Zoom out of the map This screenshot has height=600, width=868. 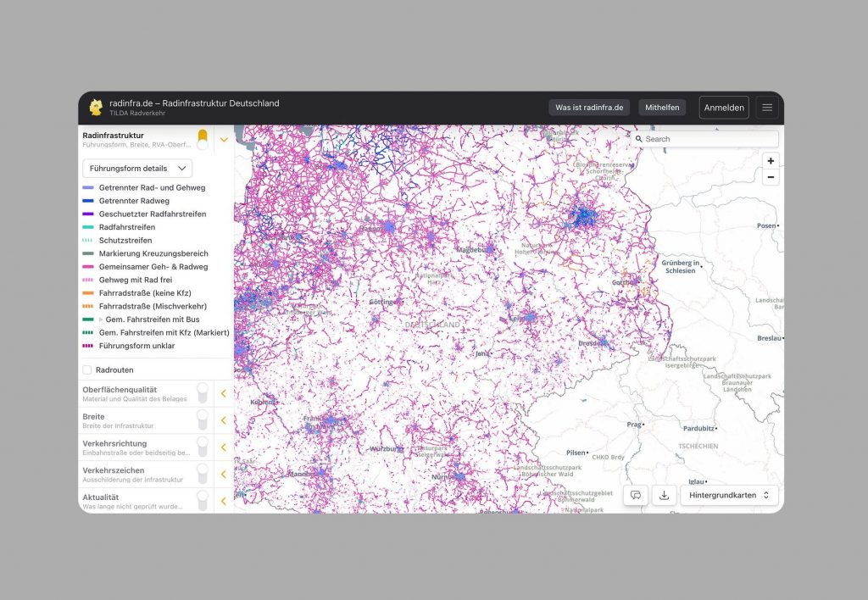(770, 177)
